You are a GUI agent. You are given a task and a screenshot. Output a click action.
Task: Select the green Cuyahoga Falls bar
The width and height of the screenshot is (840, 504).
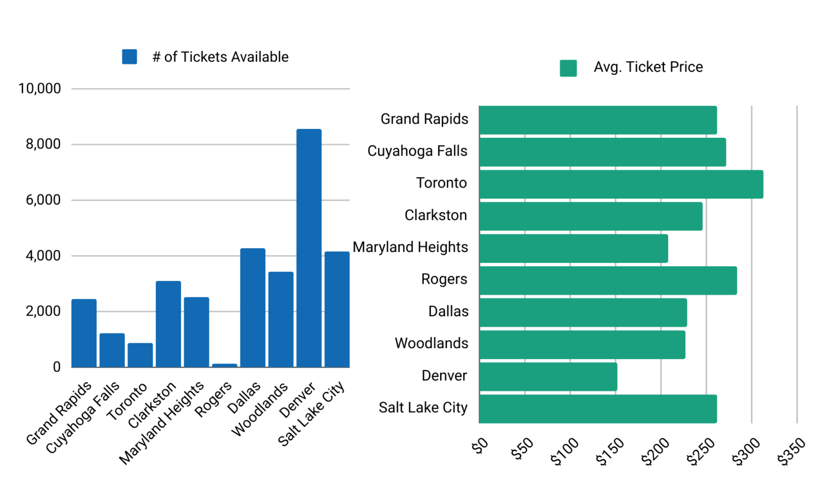coord(602,152)
